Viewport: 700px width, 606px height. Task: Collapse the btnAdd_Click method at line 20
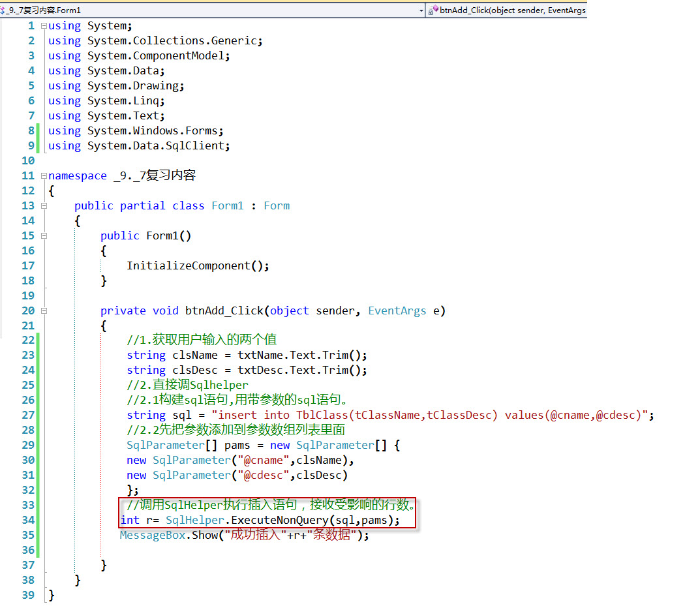click(x=44, y=311)
